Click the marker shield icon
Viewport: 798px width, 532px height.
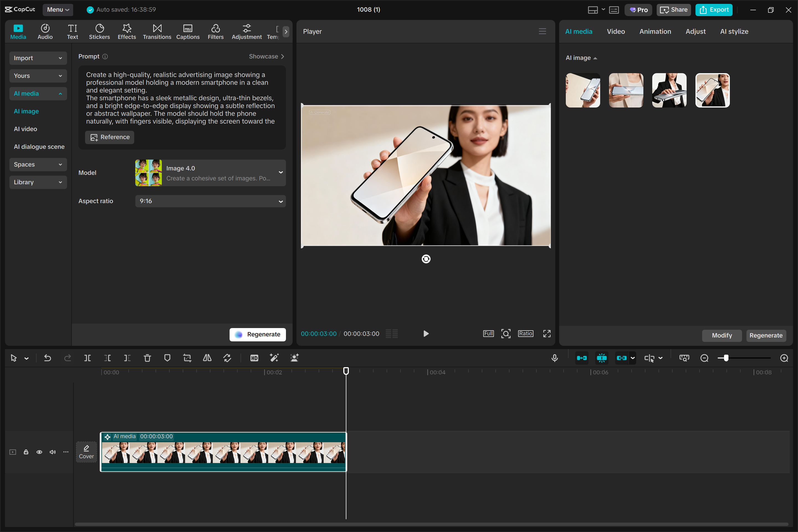[167, 358]
